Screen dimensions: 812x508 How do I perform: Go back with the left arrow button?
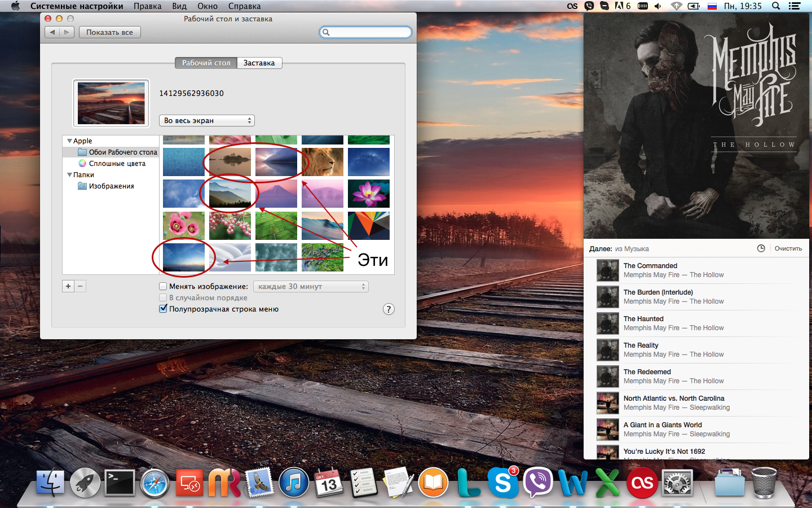[52, 32]
